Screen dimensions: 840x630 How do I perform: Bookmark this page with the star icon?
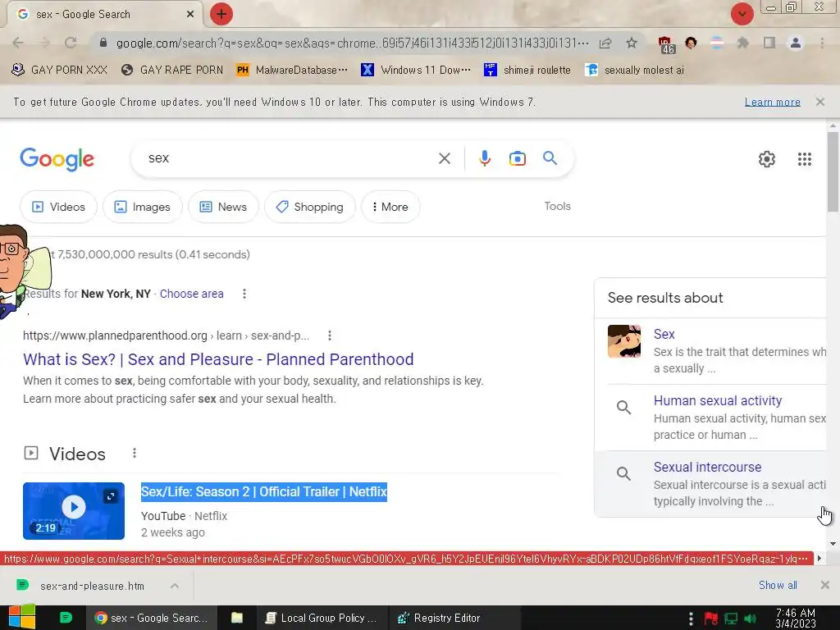point(632,43)
